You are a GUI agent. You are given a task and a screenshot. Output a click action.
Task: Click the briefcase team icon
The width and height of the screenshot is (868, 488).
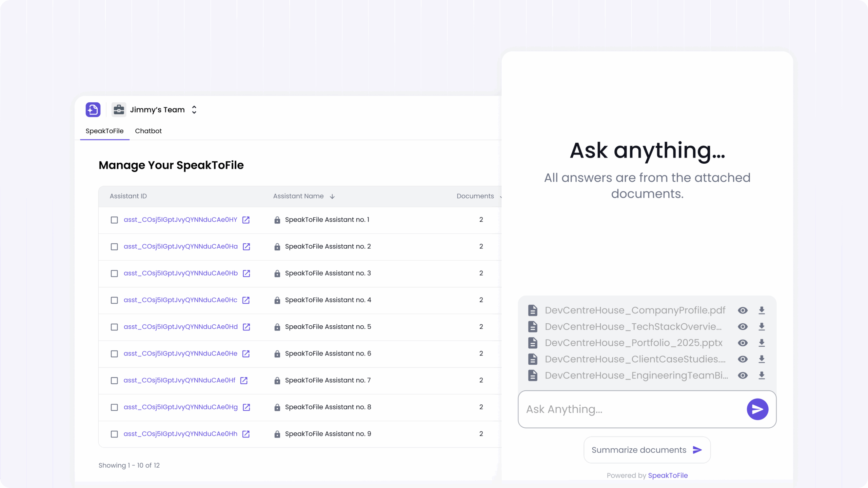(119, 110)
